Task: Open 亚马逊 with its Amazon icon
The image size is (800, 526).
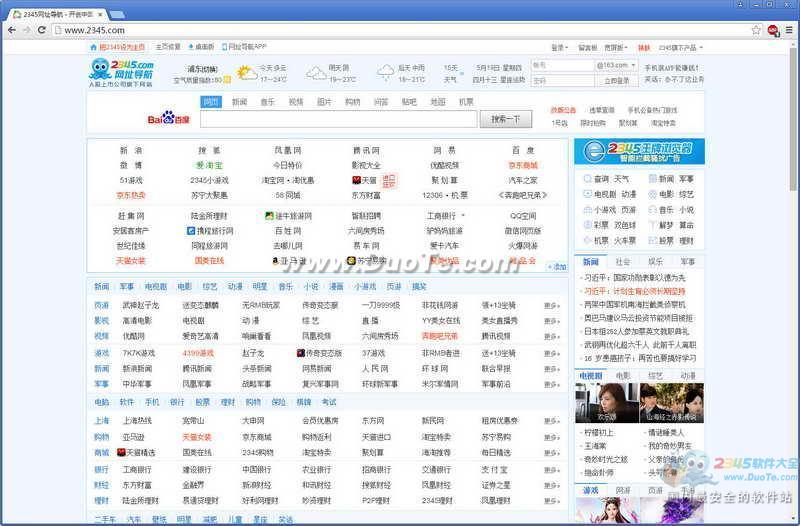Action: point(289,261)
